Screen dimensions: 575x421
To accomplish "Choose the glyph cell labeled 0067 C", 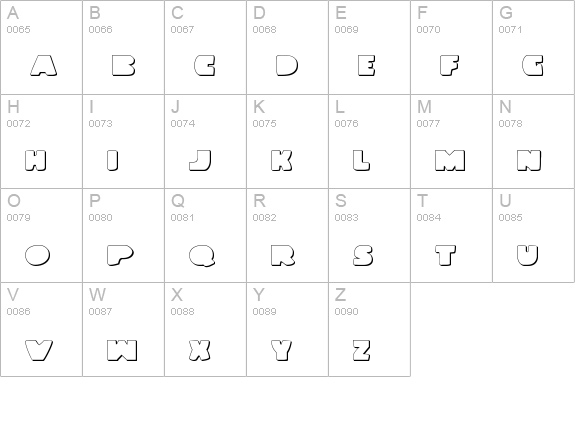I will [x=206, y=47].
